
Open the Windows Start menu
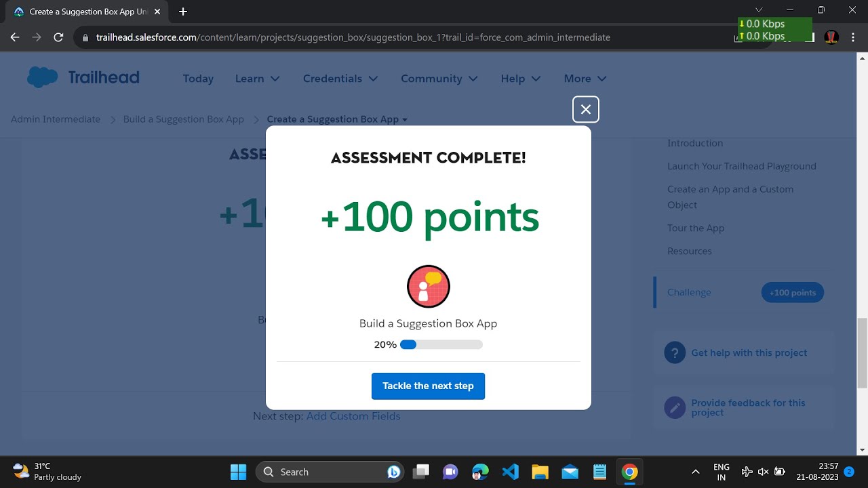pos(238,472)
